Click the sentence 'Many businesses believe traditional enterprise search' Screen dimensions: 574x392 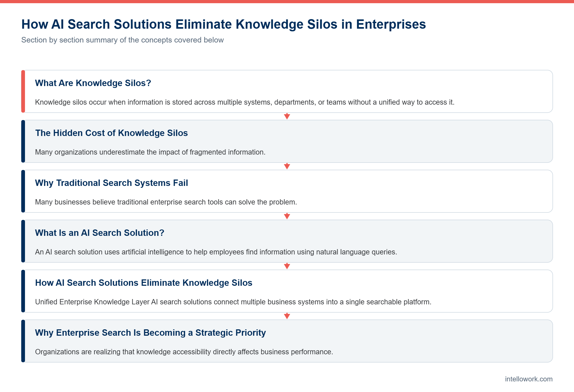(x=166, y=202)
